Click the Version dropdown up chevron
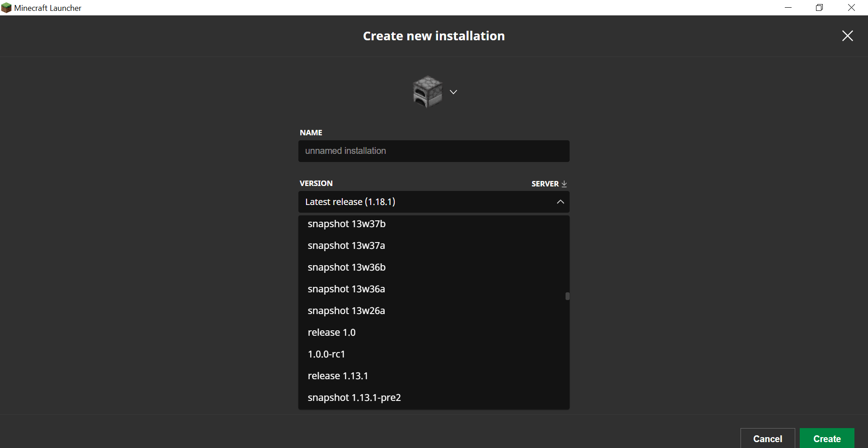868x448 pixels. click(x=560, y=202)
